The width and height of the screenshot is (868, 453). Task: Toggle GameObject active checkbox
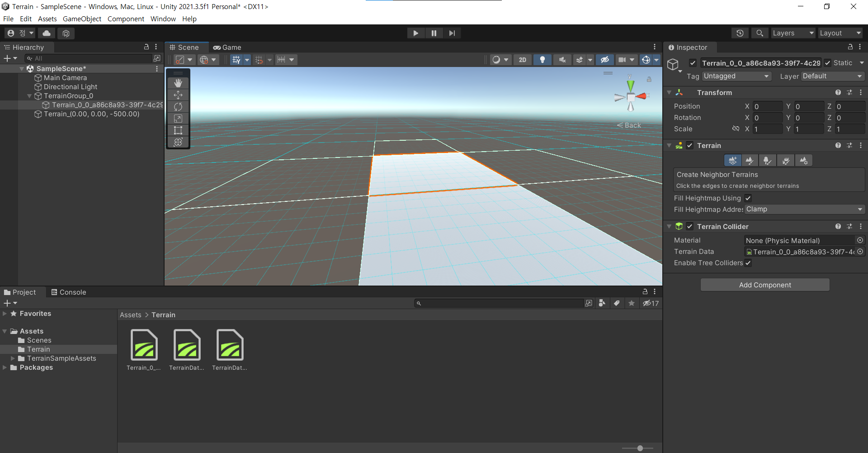coord(693,63)
